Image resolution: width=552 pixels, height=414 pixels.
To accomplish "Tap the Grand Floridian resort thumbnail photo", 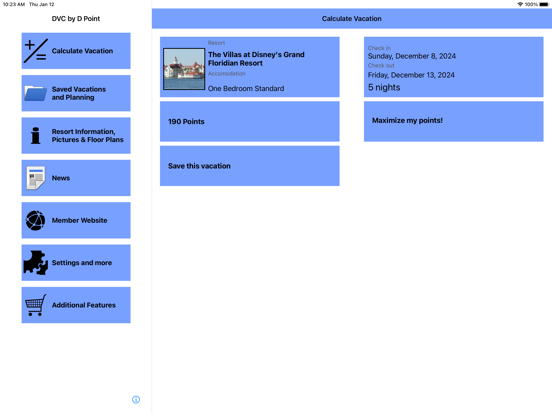I will [x=184, y=69].
